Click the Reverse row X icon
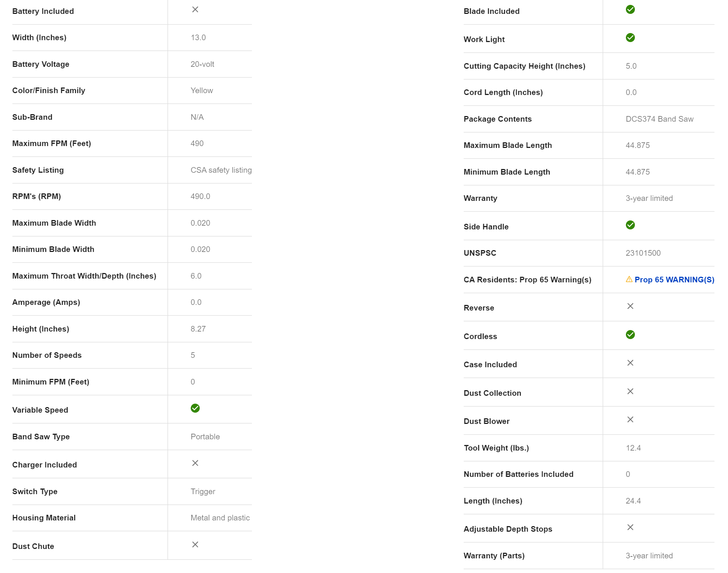 [630, 306]
